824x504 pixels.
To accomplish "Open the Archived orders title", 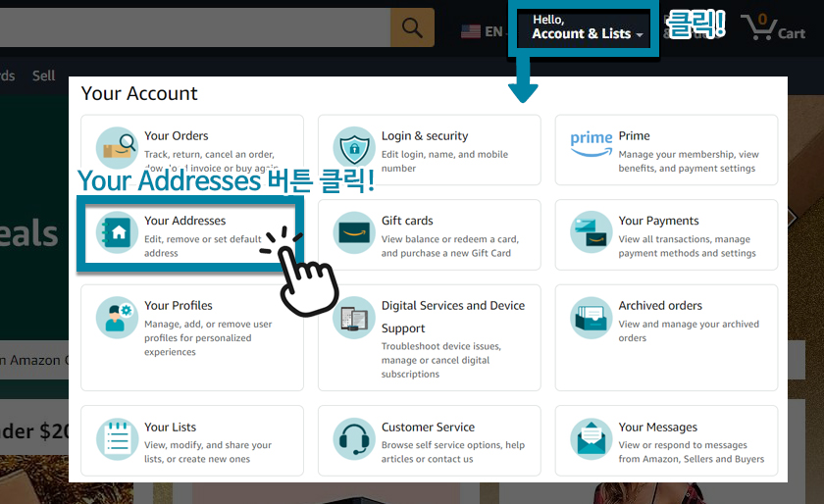I will (x=660, y=305).
